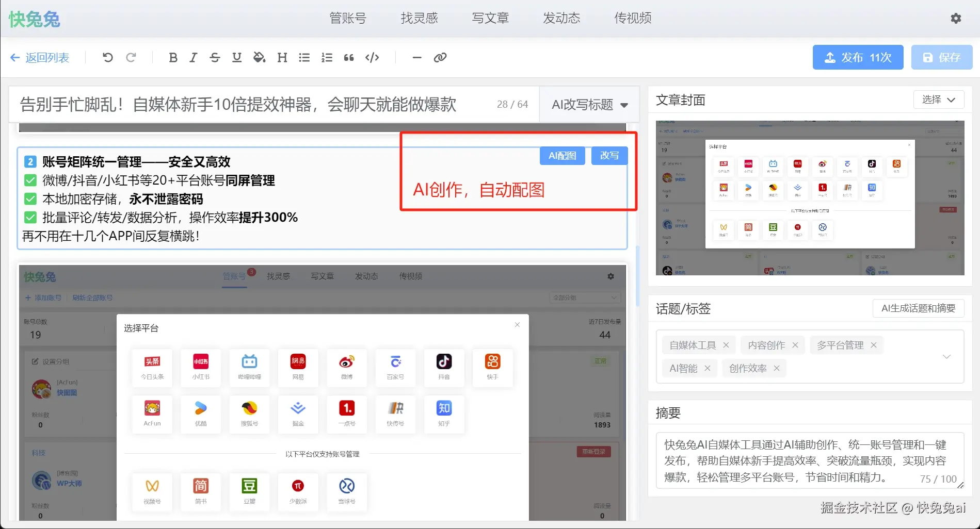This screenshot has width=980, height=529.
Task: Select the 抖音 platform icon
Action: 444,367
